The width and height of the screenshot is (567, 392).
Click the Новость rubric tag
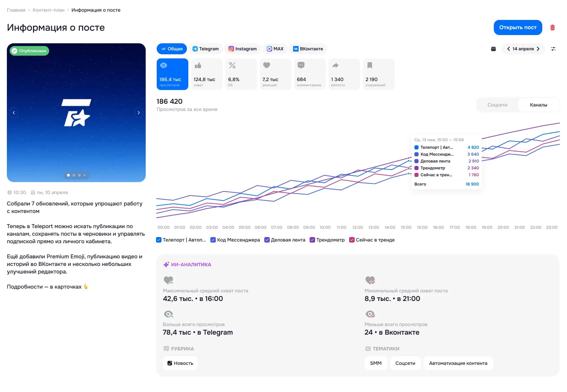pyautogui.click(x=180, y=363)
